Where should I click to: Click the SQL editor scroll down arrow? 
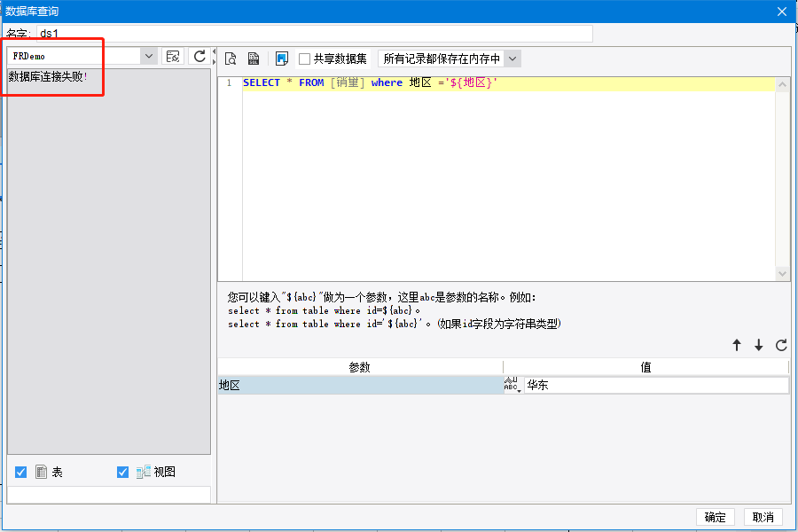coord(782,273)
